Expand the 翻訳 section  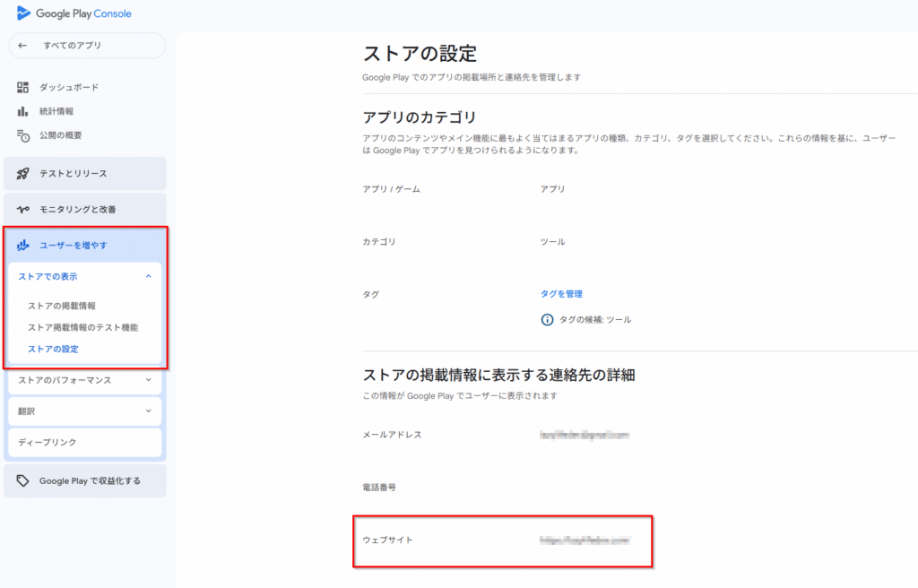point(148,411)
